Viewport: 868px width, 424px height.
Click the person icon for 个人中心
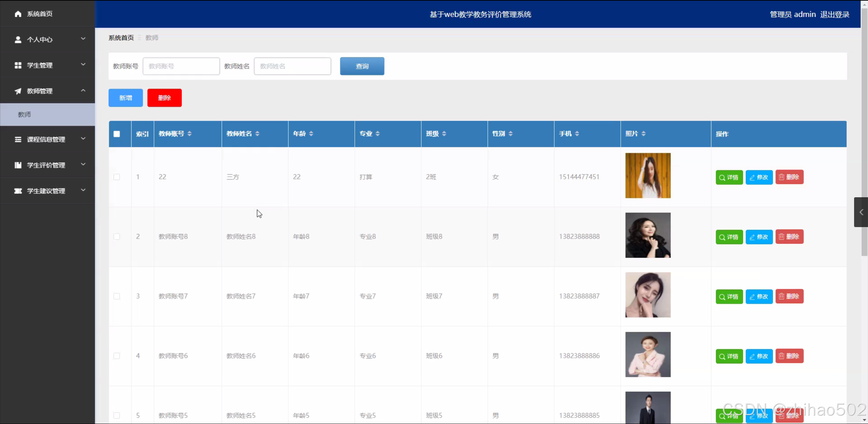[x=18, y=40]
